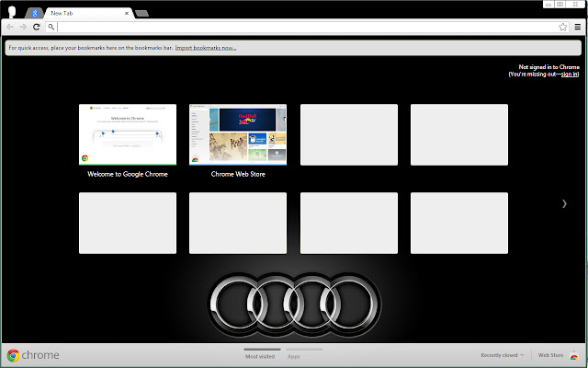Switch to the Most visited section
This screenshot has width=588, height=368.
260,353
